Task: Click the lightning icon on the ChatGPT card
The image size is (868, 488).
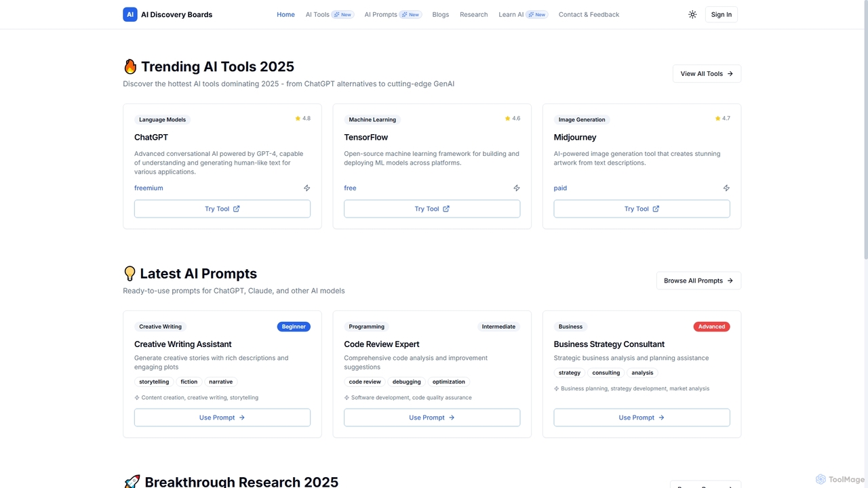Action: coord(307,188)
